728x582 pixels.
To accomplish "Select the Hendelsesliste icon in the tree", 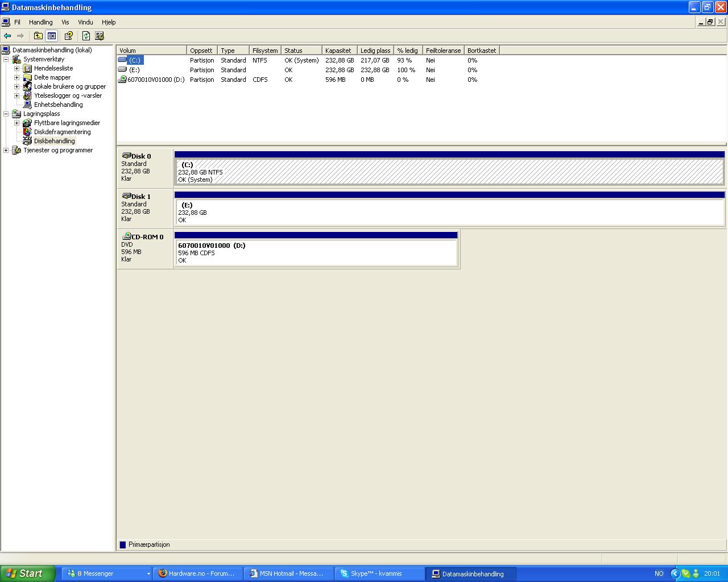I will click(x=27, y=68).
